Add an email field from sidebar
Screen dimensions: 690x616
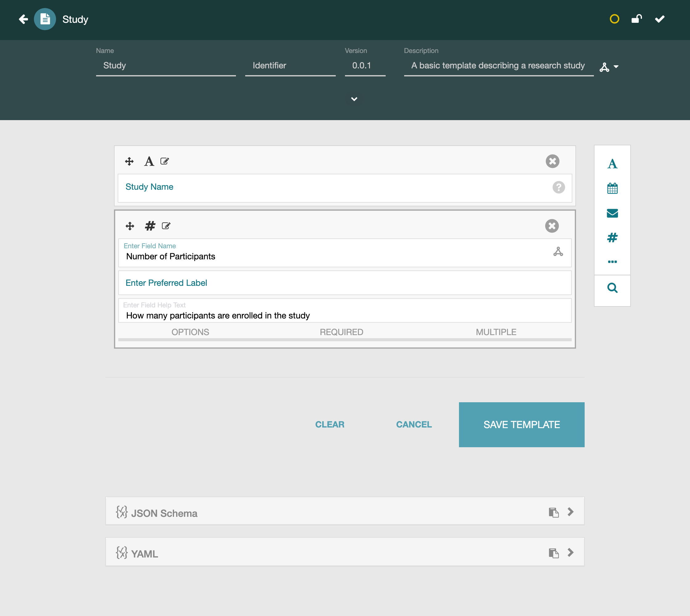point(612,213)
